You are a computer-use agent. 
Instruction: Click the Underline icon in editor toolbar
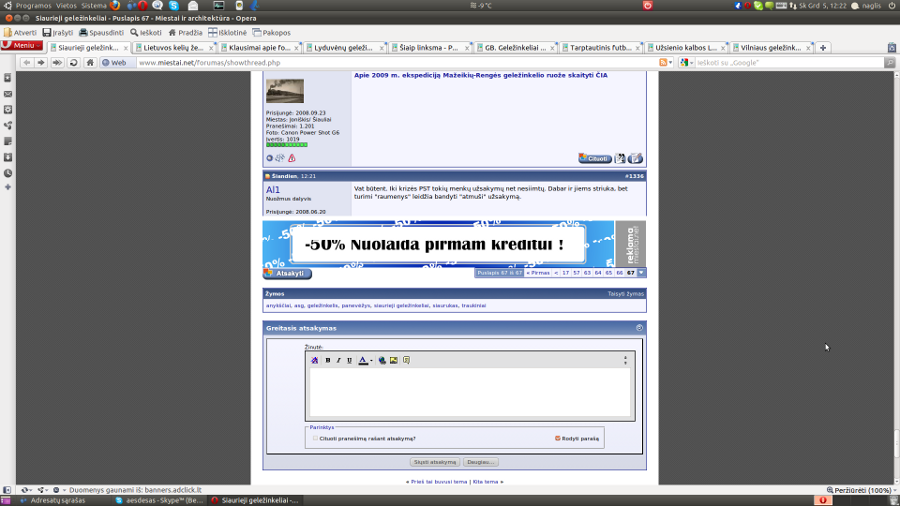point(349,360)
